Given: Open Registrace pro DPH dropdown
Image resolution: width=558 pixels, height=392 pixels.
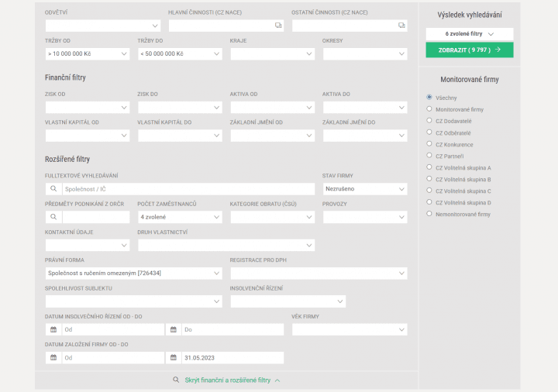Looking at the screenshot, I should [x=319, y=273].
